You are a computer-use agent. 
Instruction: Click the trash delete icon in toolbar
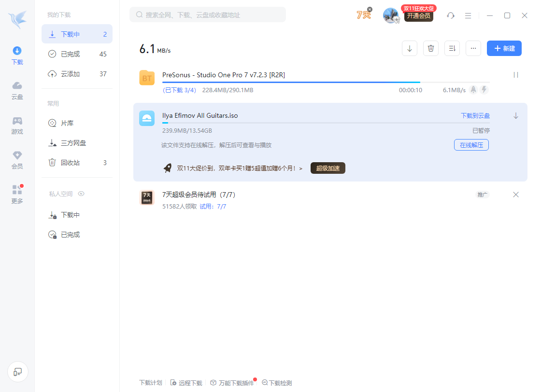(431, 48)
